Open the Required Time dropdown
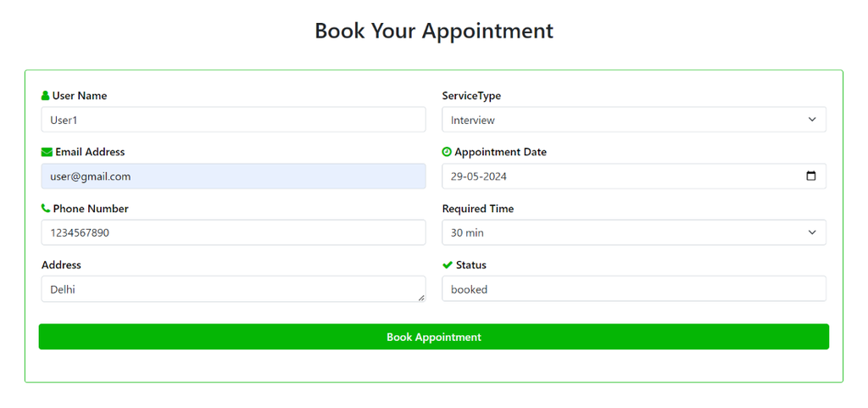The height and width of the screenshot is (408, 868). pos(633,232)
